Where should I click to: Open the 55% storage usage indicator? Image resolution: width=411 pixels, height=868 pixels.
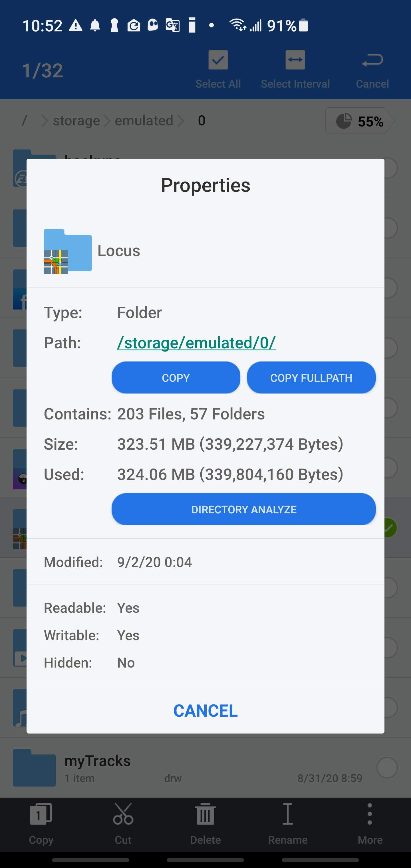pyautogui.click(x=360, y=121)
